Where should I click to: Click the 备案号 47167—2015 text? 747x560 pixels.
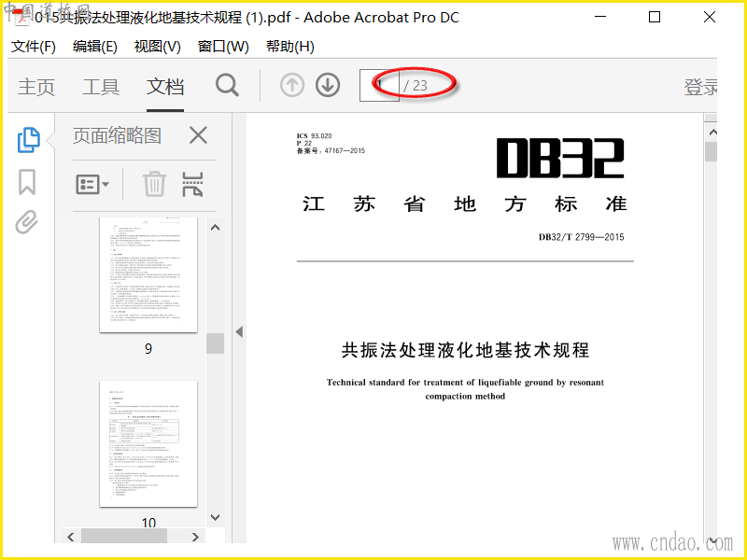(x=331, y=151)
